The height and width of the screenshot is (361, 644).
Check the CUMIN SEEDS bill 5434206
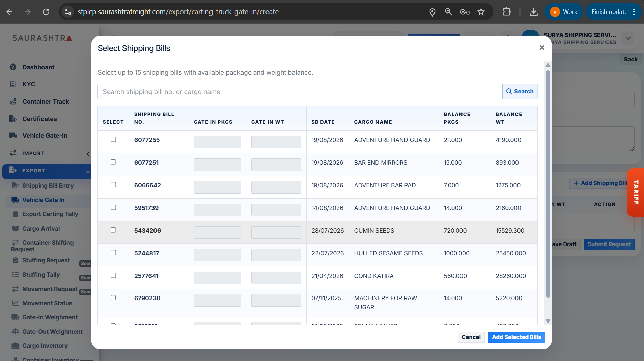(113, 230)
